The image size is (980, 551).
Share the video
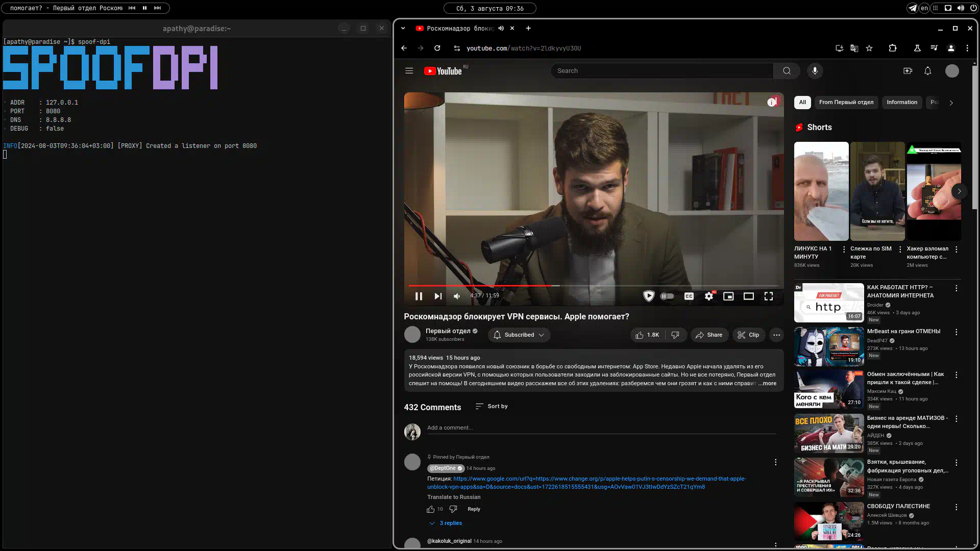click(709, 335)
